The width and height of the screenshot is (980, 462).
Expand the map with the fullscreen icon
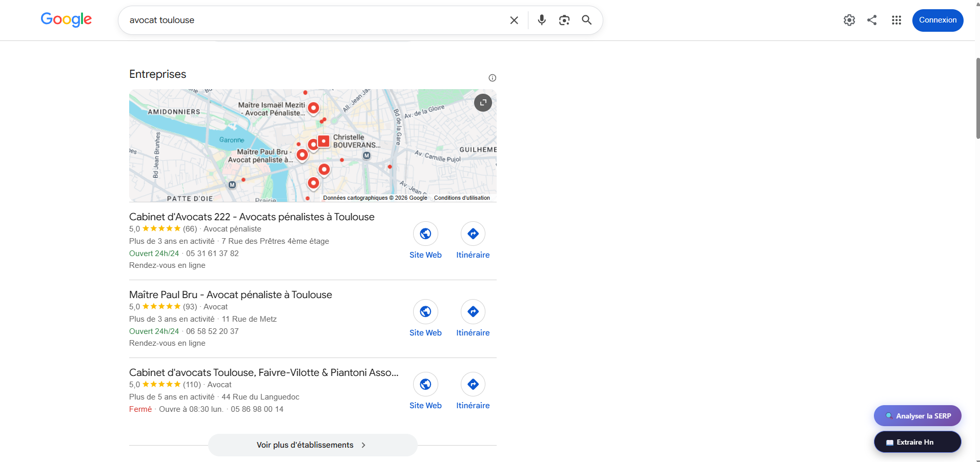point(483,102)
